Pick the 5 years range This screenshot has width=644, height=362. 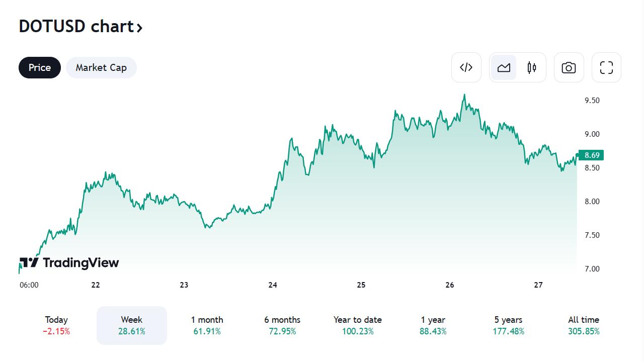(508, 325)
